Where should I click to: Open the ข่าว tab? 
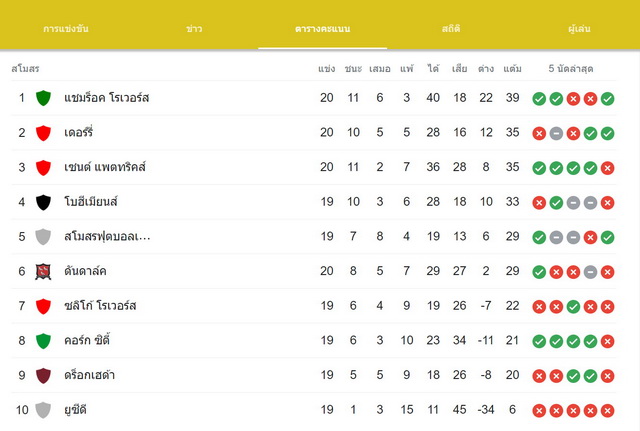(x=194, y=29)
